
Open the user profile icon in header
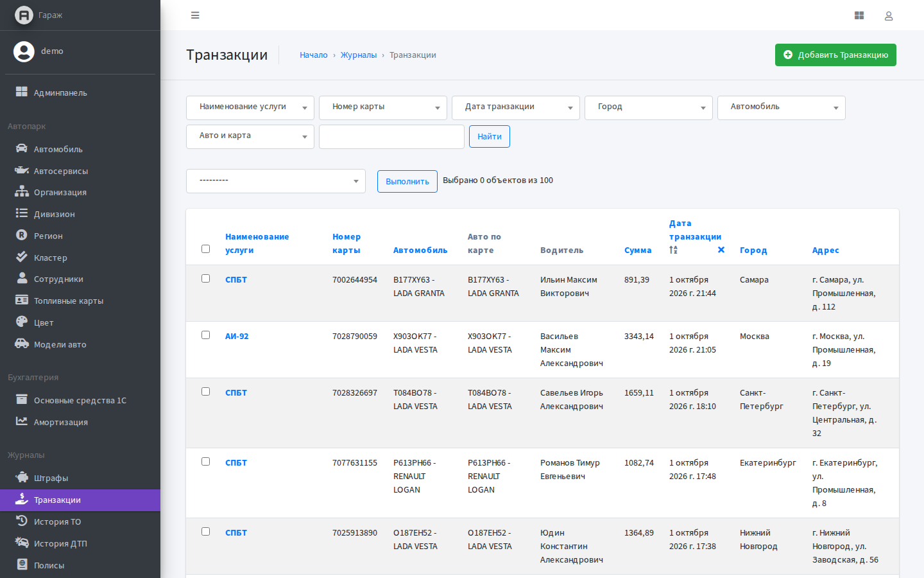click(x=889, y=15)
